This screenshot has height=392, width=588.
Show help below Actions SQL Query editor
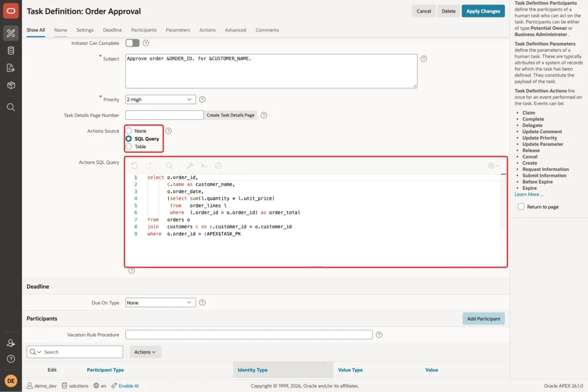pyautogui.click(x=131, y=270)
